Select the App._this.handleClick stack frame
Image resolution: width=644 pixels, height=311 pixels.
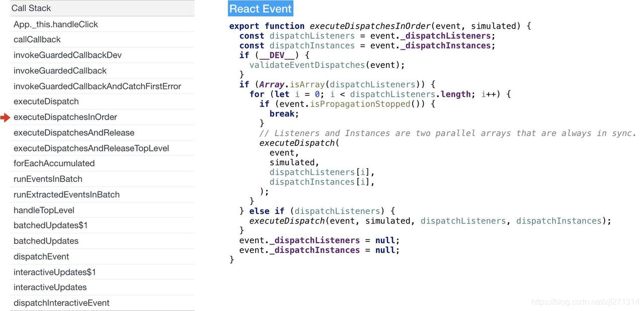click(x=102, y=24)
